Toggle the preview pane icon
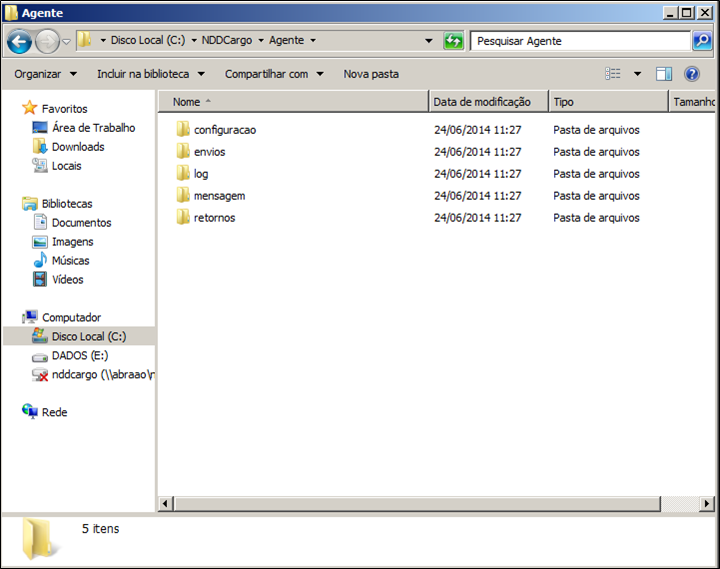Viewport: 720px width, 569px height. click(x=664, y=73)
